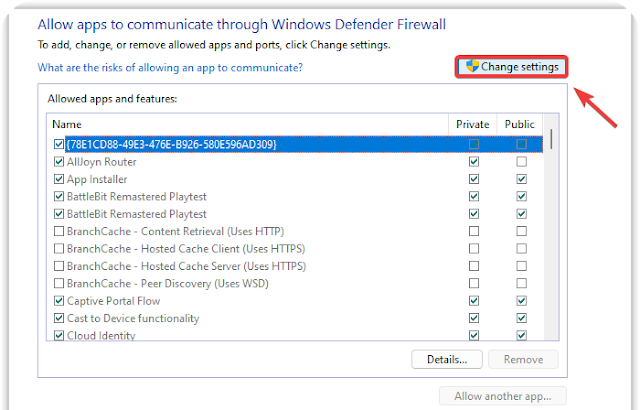Enable AllJoyn Router Public checkbox
640x410 pixels.
point(521,162)
